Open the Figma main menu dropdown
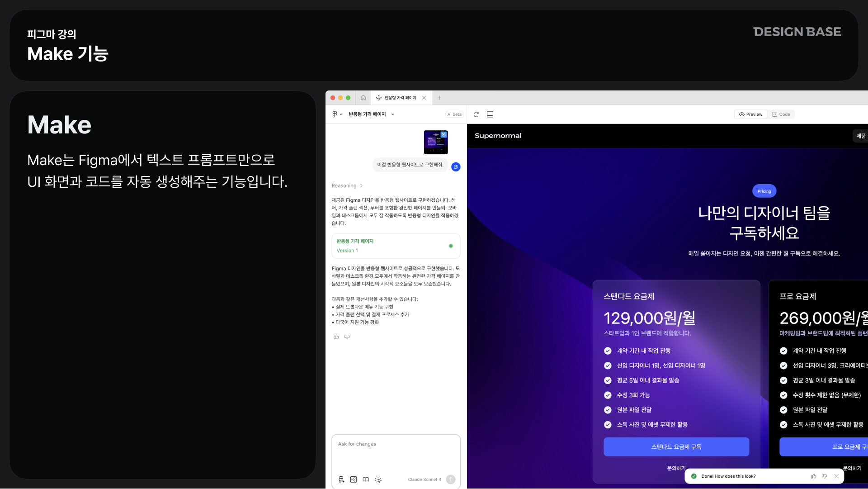This screenshot has width=868, height=489. pos(337,114)
